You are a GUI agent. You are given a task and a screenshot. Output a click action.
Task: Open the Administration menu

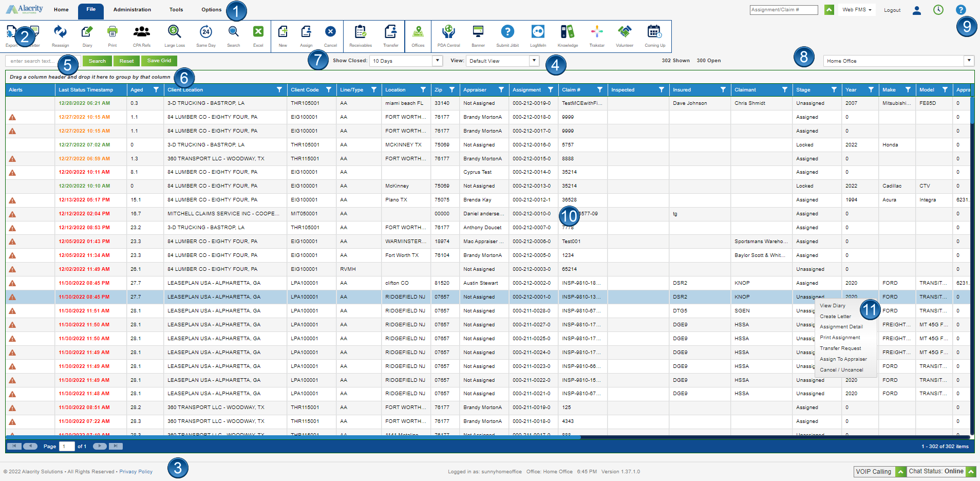click(132, 10)
